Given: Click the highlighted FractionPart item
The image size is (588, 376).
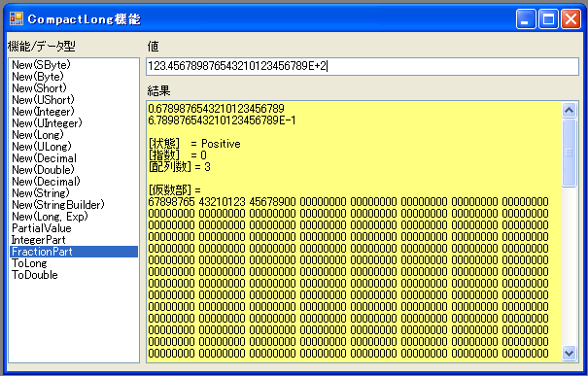Looking at the screenshot, I should tap(74, 252).
